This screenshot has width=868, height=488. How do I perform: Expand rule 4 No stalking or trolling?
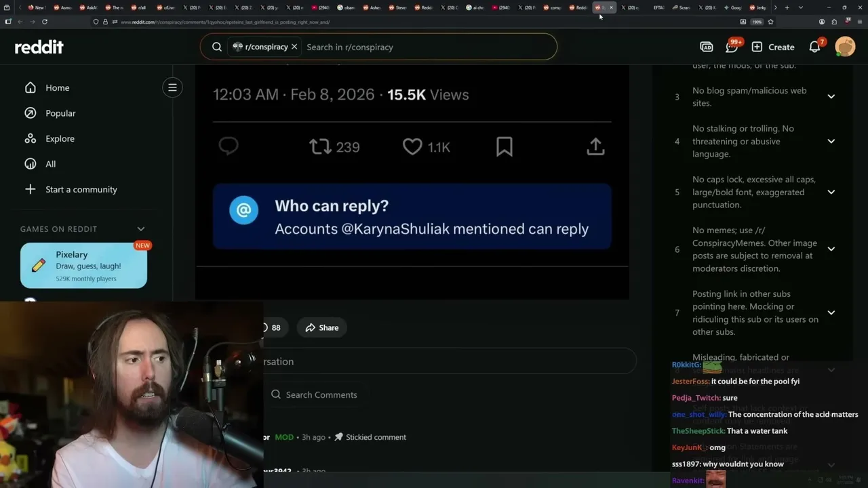(x=831, y=141)
